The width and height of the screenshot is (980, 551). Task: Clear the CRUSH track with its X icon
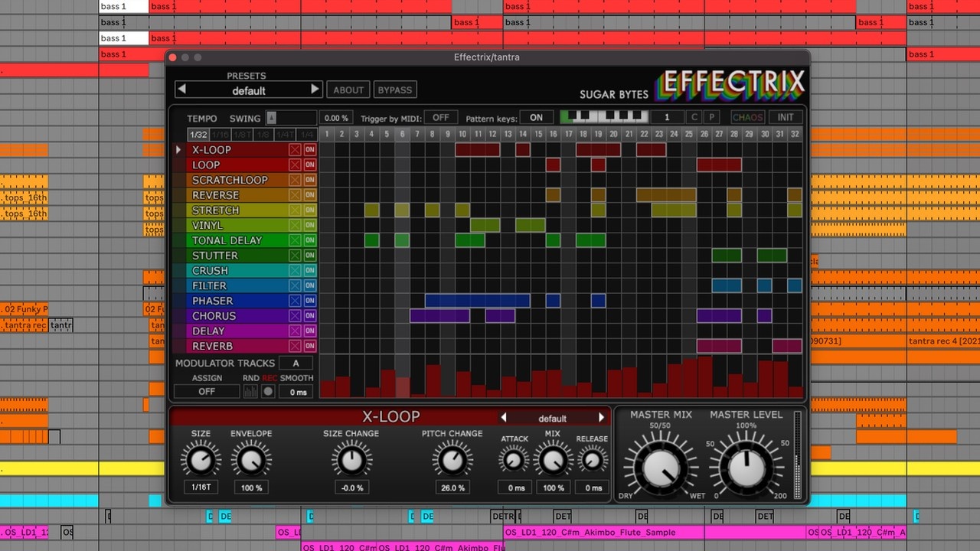click(295, 271)
